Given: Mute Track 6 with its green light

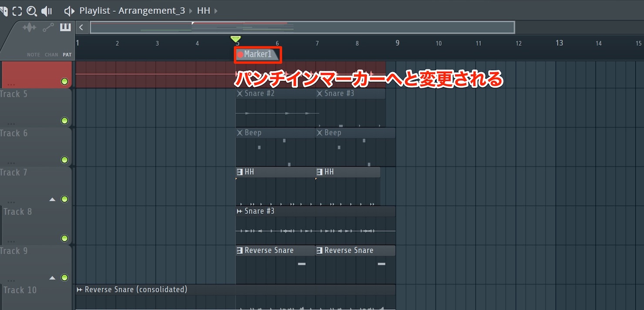Looking at the screenshot, I should click(x=64, y=160).
